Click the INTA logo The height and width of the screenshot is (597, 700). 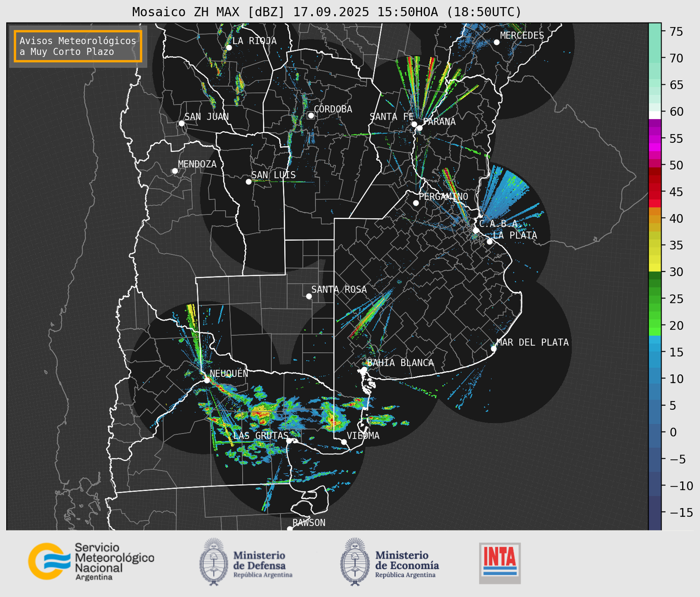500,563
